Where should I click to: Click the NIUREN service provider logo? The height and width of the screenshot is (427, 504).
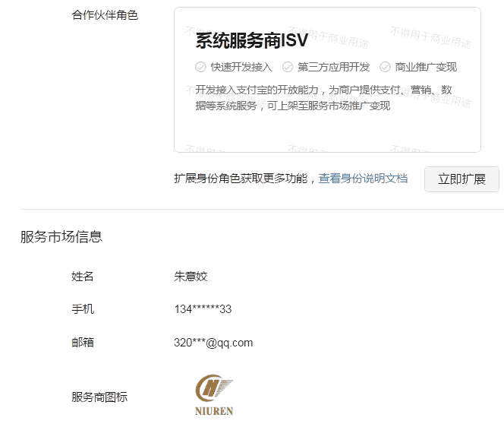(214, 395)
